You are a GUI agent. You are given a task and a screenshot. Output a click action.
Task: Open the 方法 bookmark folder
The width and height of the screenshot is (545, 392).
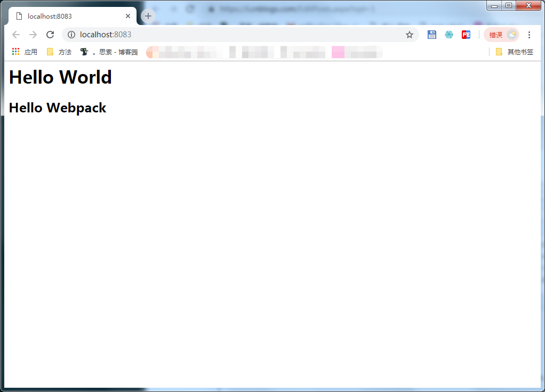(x=59, y=52)
